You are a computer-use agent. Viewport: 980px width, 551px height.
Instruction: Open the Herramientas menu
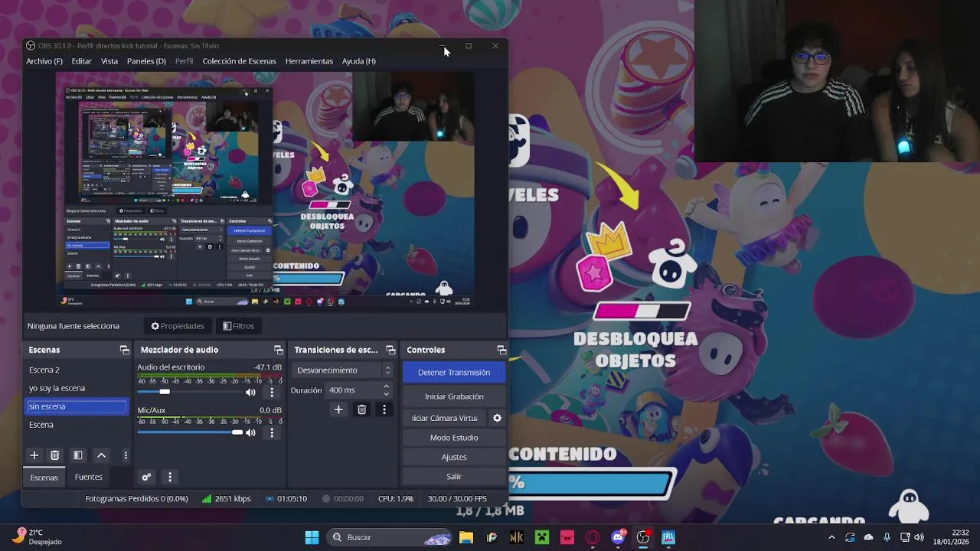(309, 61)
